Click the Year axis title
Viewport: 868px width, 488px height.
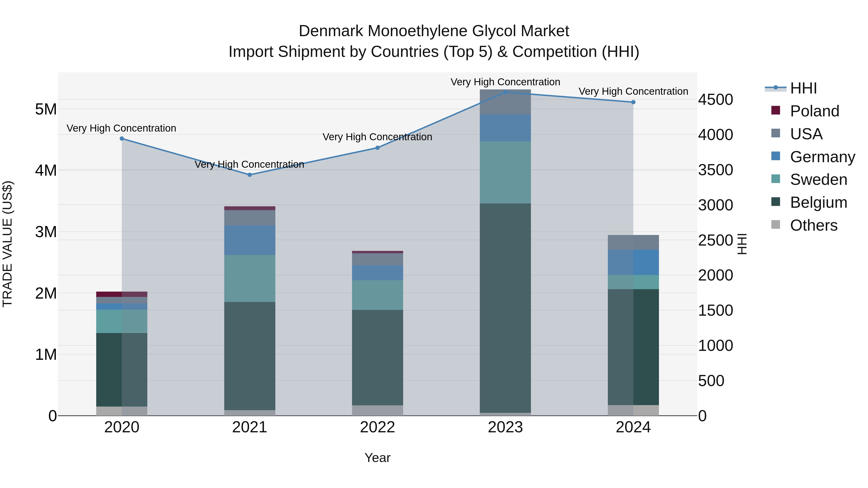pos(378,458)
